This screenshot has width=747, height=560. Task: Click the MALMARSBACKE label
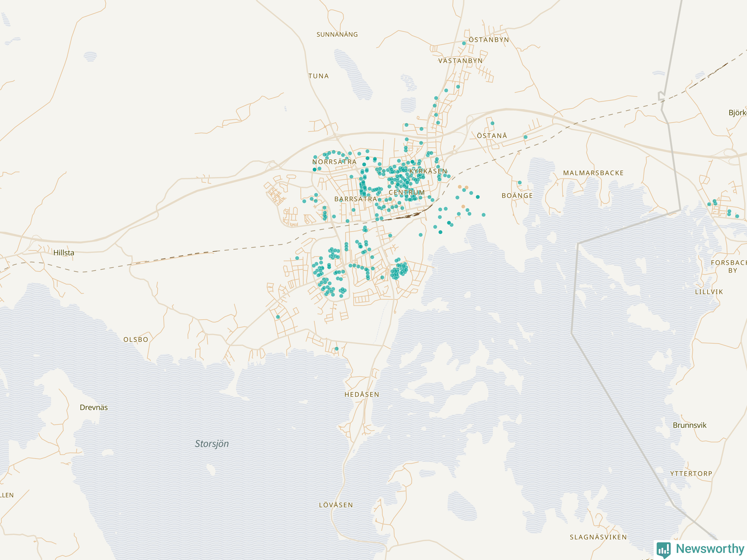click(x=593, y=173)
